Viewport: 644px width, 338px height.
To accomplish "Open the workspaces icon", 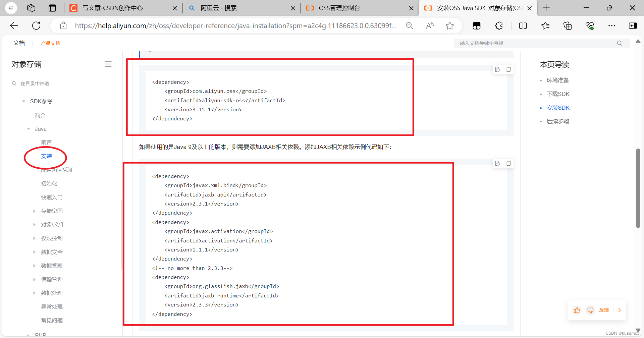I will tap(31, 8).
